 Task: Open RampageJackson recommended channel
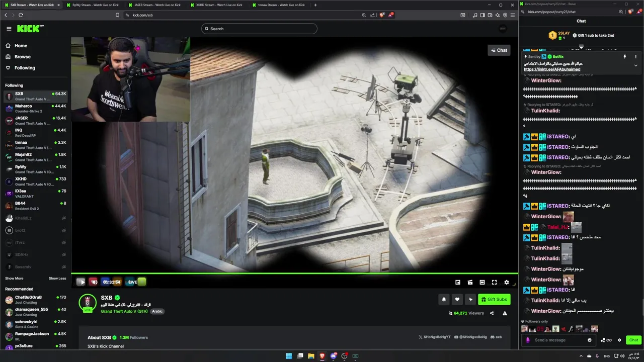pyautogui.click(x=35, y=336)
